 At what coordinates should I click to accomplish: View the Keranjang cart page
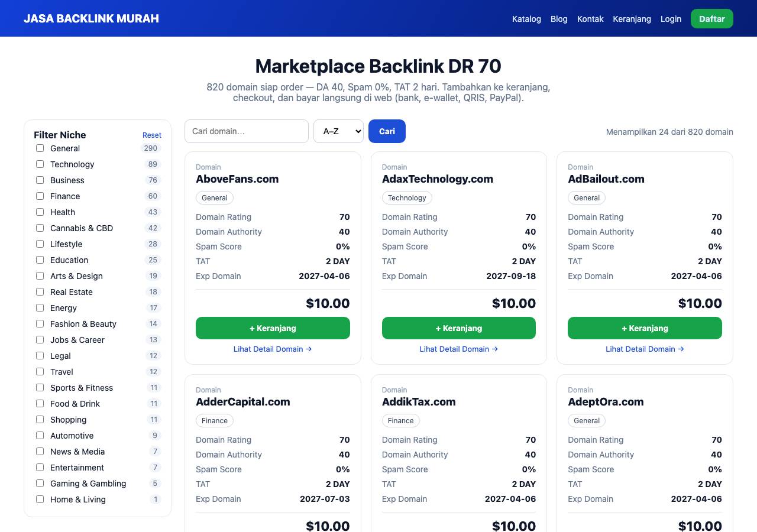[632, 19]
